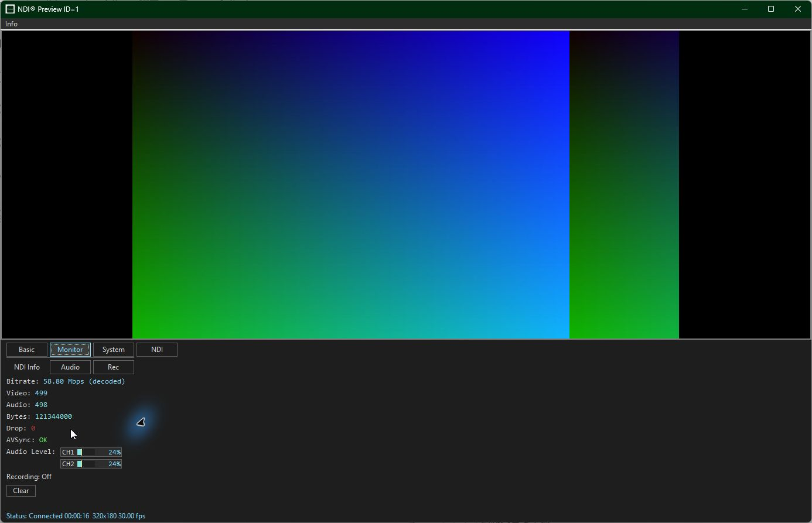
Task: Click the Audio Level label
Action: click(30, 452)
